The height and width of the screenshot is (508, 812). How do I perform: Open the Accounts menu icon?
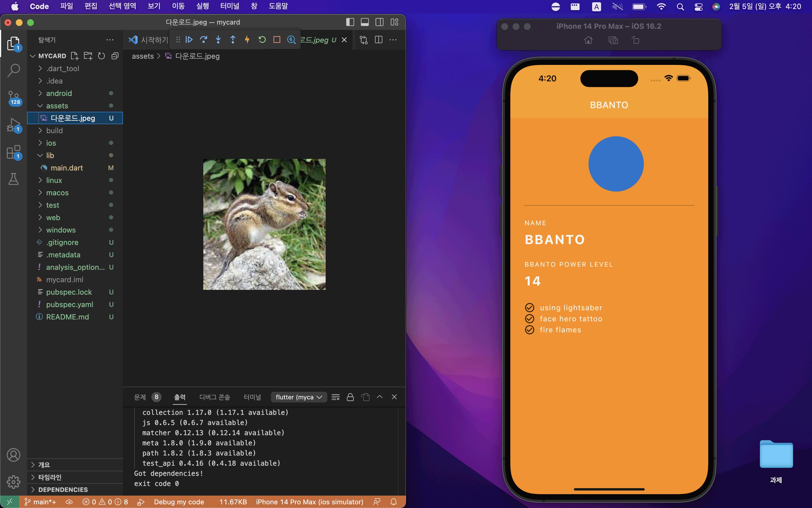click(x=14, y=455)
